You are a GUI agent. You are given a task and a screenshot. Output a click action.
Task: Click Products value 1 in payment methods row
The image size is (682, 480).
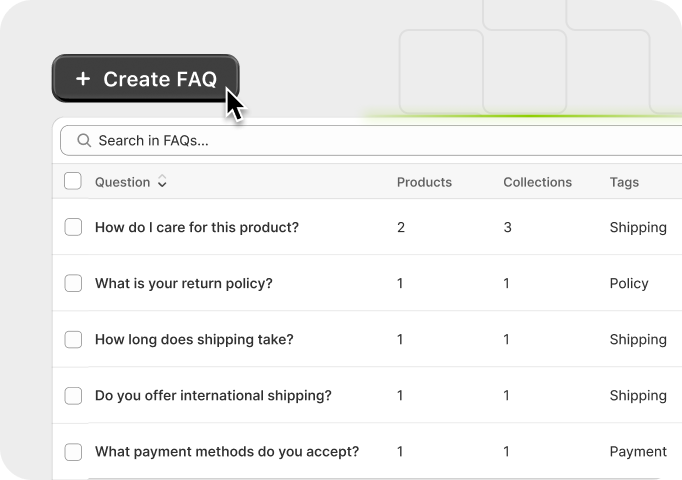click(x=400, y=452)
